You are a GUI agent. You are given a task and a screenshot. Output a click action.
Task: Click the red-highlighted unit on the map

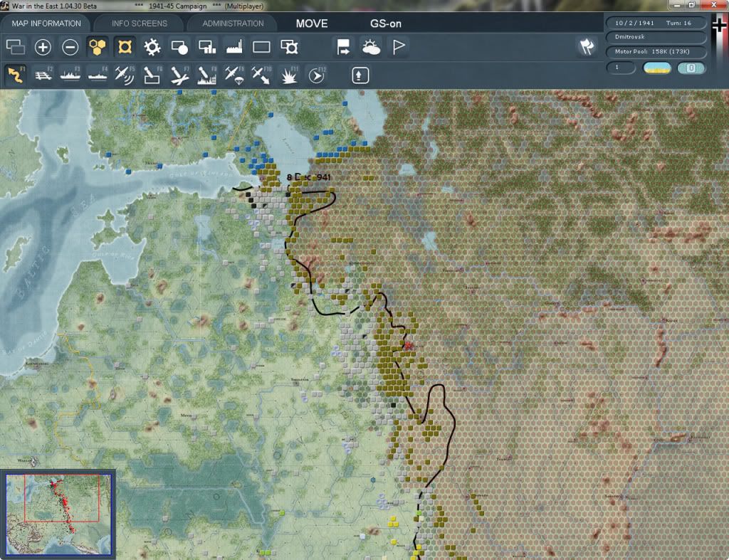(x=408, y=345)
